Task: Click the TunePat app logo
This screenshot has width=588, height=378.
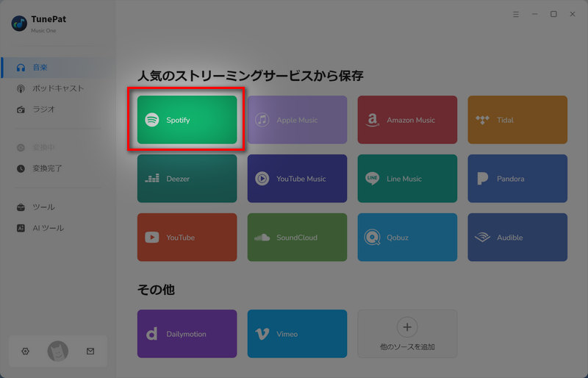Action: coord(19,24)
